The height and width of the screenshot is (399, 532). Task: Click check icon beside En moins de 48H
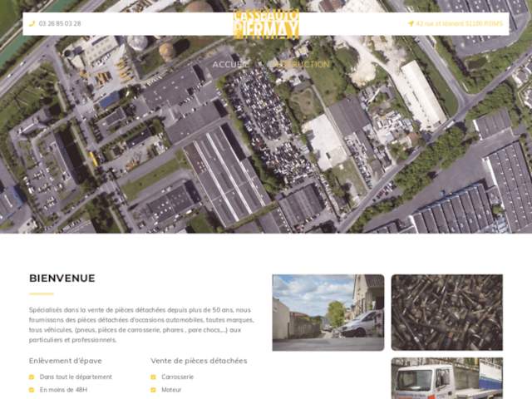click(x=32, y=389)
